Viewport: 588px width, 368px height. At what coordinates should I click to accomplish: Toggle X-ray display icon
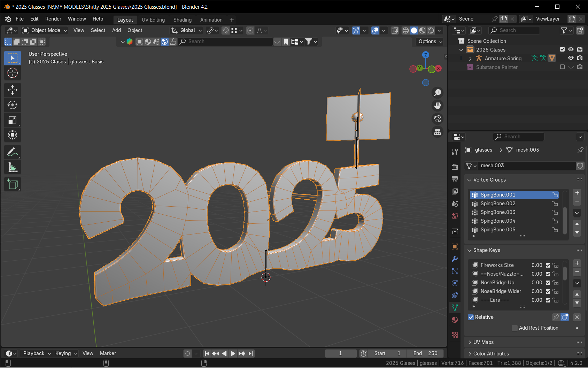tap(395, 31)
